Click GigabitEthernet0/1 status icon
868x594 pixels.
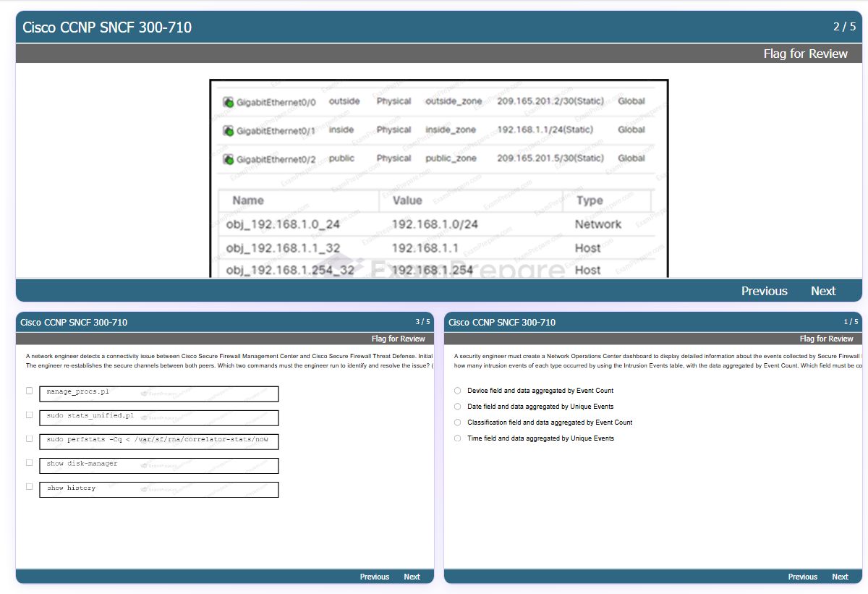click(228, 130)
